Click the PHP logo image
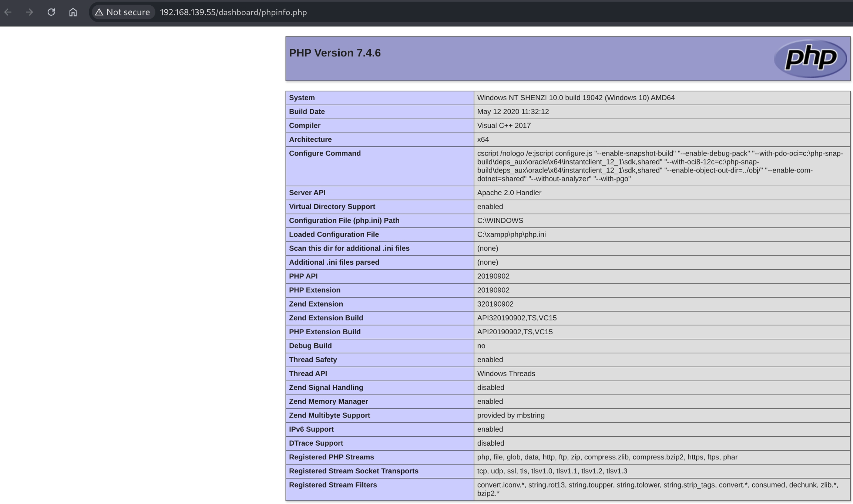Viewport: 853px width, 504px height. pyautogui.click(x=810, y=58)
